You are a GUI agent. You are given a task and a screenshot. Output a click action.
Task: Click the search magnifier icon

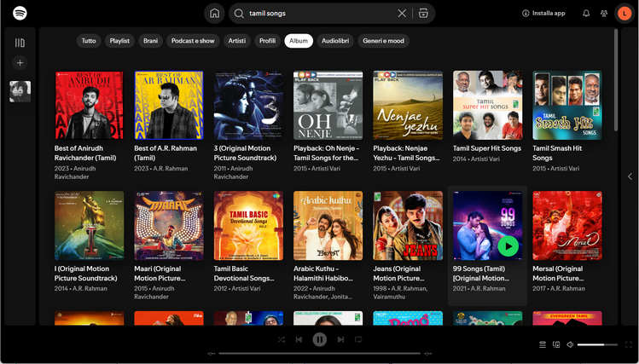click(x=239, y=14)
